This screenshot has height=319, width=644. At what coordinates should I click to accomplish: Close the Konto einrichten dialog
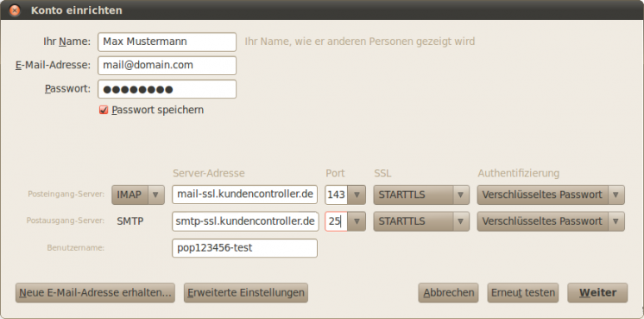point(15,10)
